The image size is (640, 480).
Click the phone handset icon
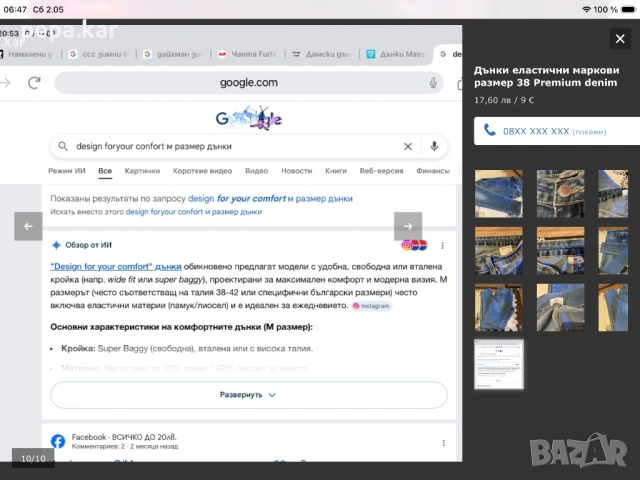coord(489,131)
